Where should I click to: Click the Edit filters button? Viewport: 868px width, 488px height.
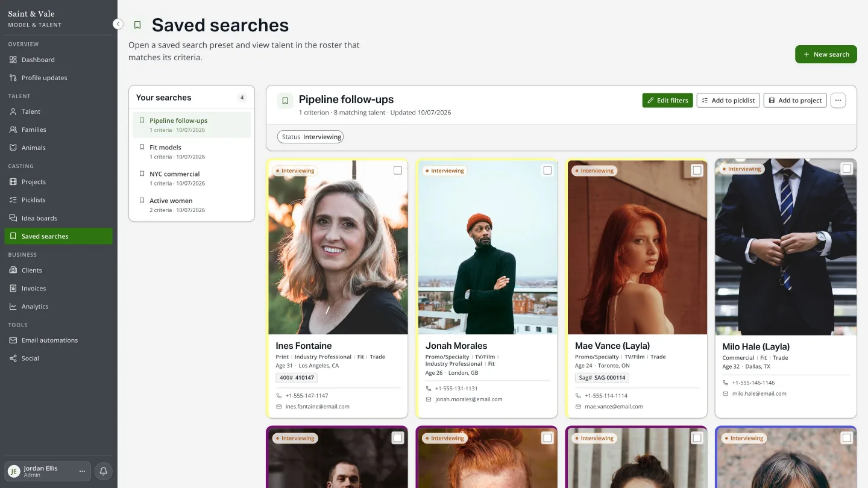point(667,101)
